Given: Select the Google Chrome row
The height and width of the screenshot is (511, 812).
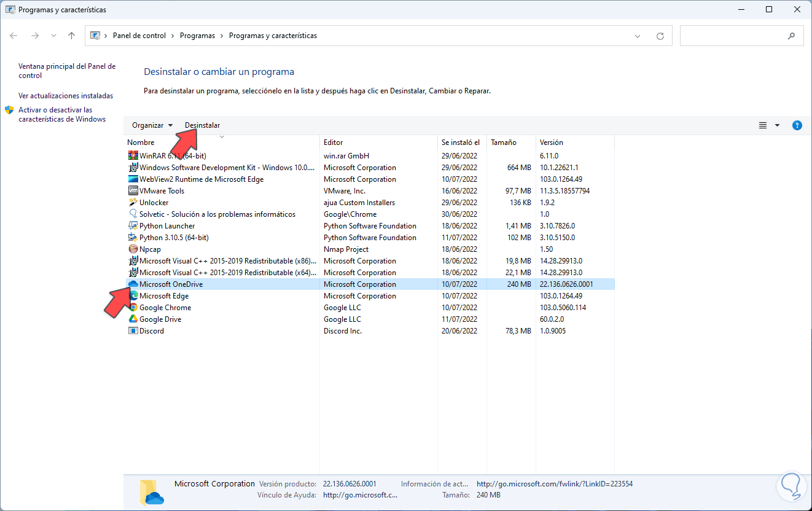Looking at the screenshot, I should [369, 308].
